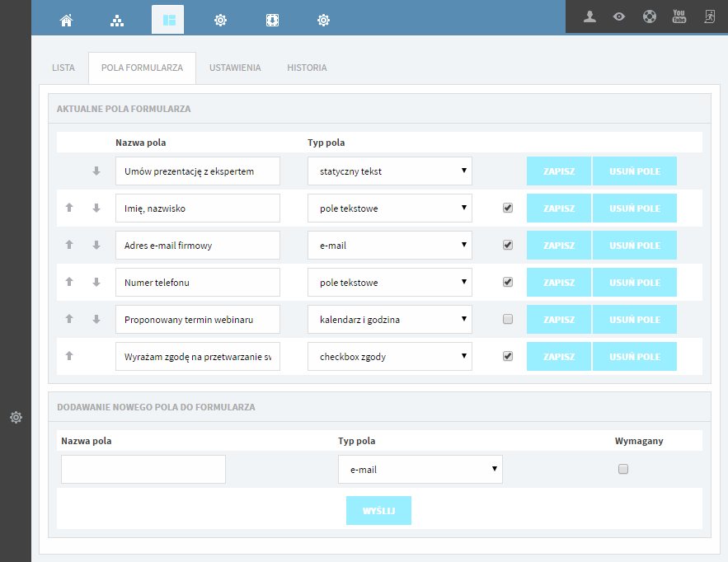Check required for 'Proponowany termin webinaru'
728x562 pixels.
[x=508, y=319]
